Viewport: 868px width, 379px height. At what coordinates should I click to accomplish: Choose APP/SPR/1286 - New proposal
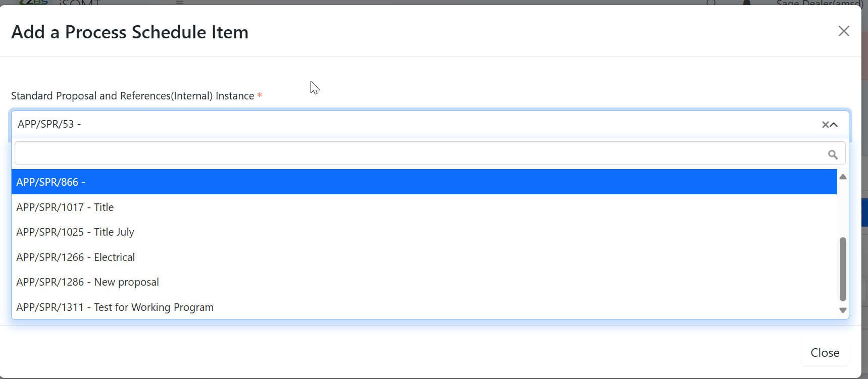88,282
